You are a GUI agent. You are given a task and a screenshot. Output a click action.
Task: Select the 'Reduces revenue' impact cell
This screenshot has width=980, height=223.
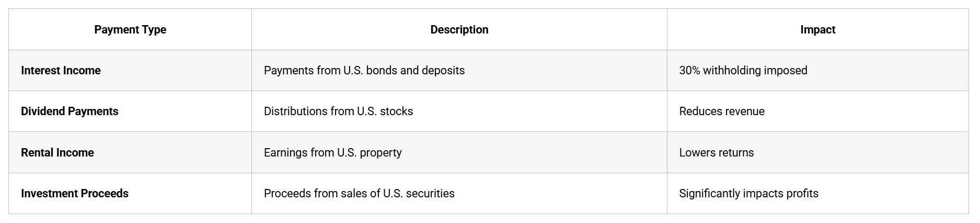tap(721, 111)
